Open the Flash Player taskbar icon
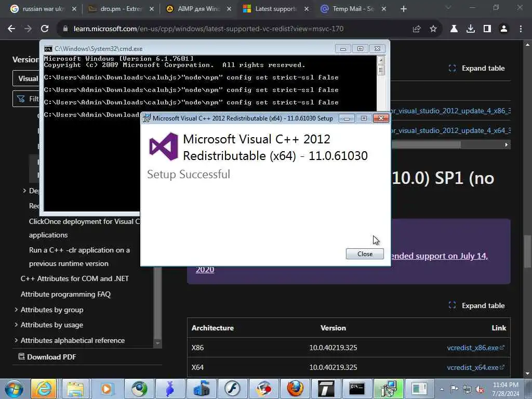The image size is (532, 399). [232, 389]
